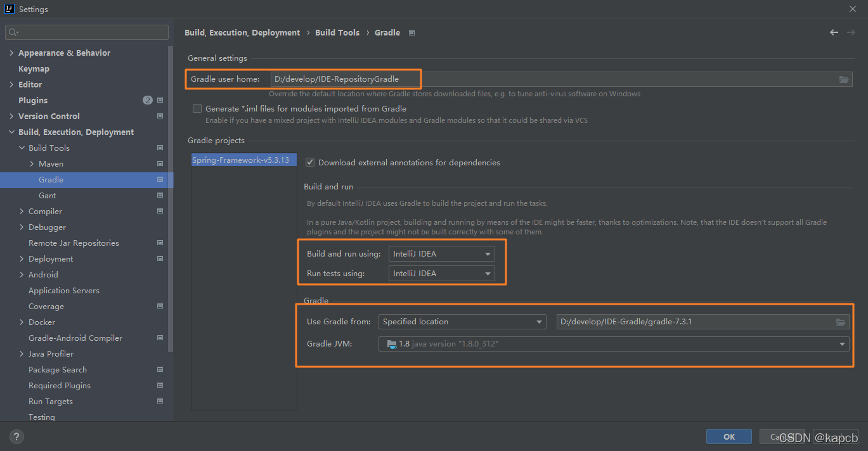Expand the Editor section

pos(11,84)
